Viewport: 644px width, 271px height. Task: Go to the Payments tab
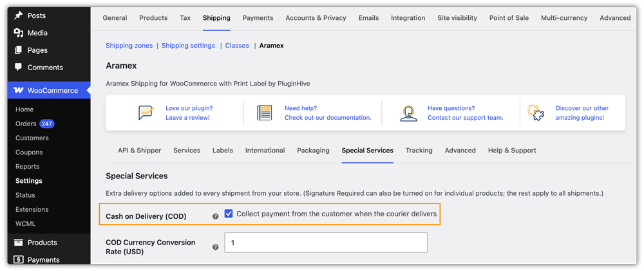click(258, 18)
